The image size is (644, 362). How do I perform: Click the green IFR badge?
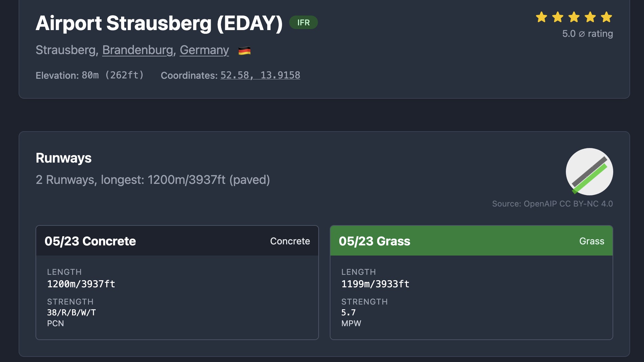tap(303, 23)
